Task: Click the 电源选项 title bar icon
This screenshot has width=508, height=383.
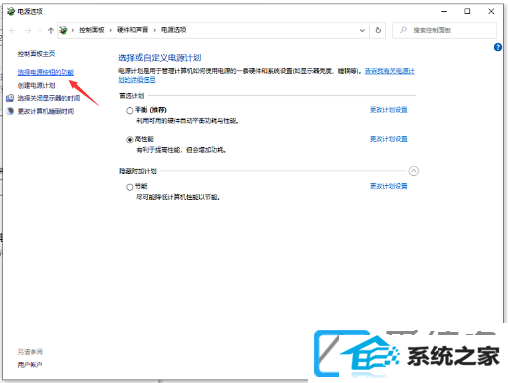Action: [x=11, y=11]
